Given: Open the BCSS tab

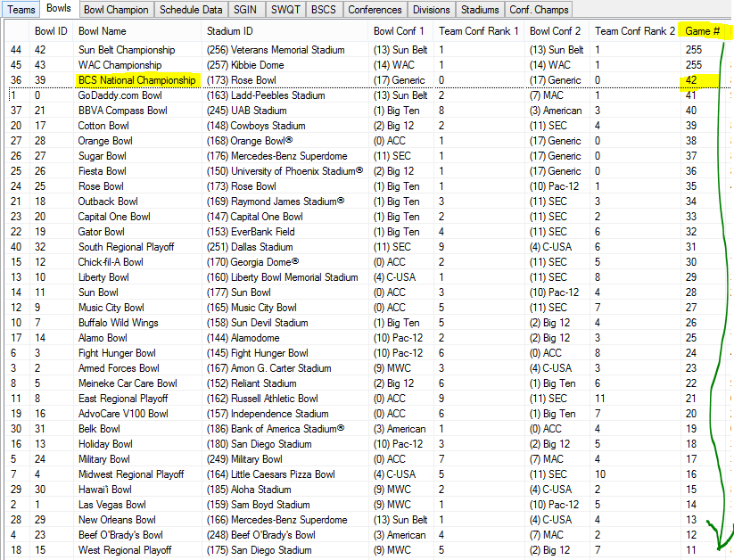Looking at the screenshot, I should point(324,9).
